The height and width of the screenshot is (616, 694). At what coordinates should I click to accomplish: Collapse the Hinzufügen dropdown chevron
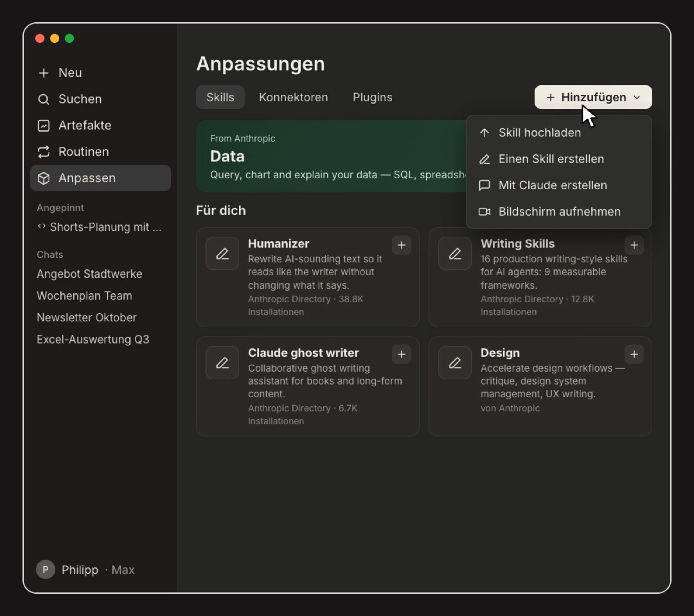(x=637, y=98)
